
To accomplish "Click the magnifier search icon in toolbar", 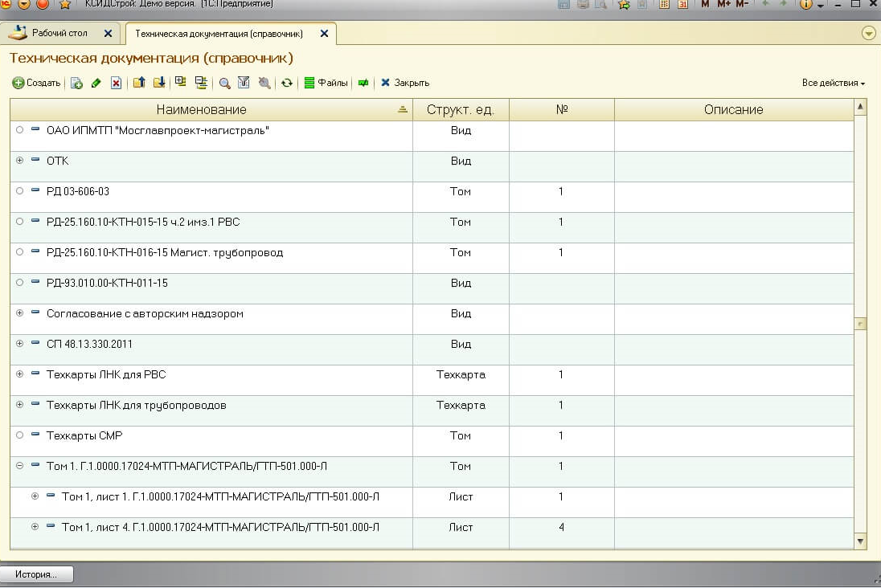I will point(224,83).
